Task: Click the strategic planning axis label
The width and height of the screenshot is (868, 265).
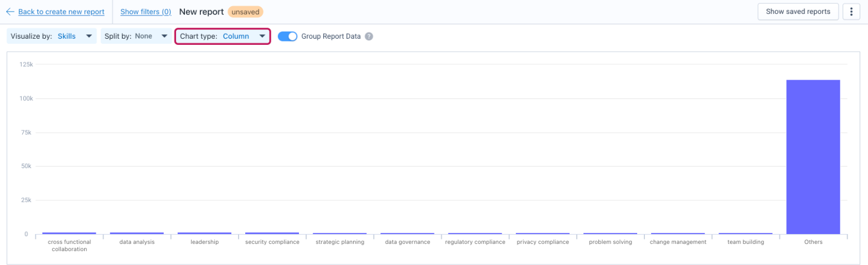Action: [340, 242]
